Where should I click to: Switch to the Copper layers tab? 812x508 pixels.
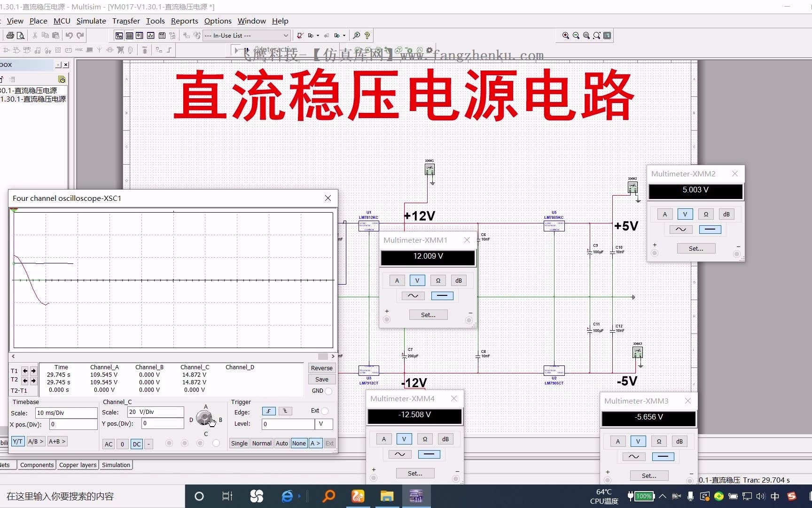tap(78, 465)
